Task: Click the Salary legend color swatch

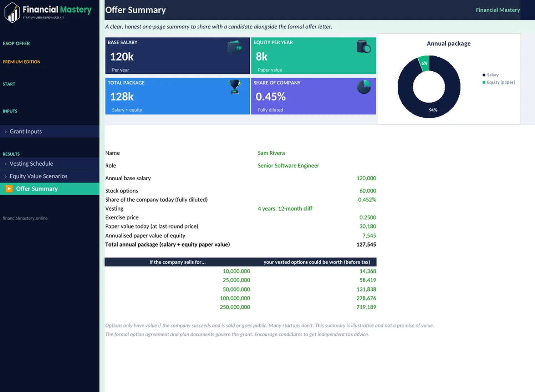Action: 484,75
